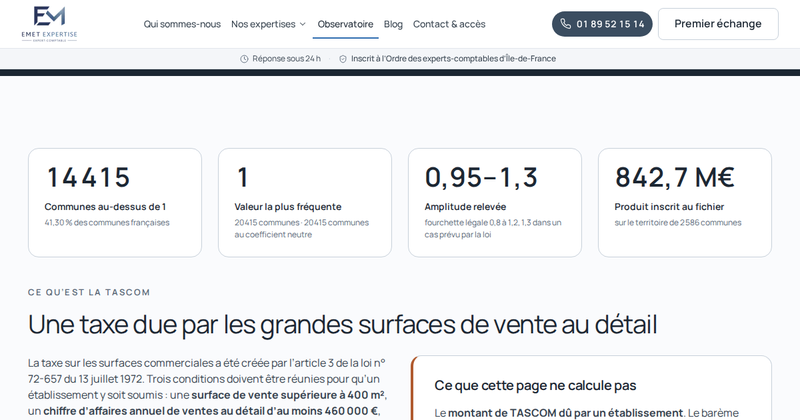This screenshot has width=800, height=420.
Task: Open the Nos expertises menu
Action: (x=268, y=24)
